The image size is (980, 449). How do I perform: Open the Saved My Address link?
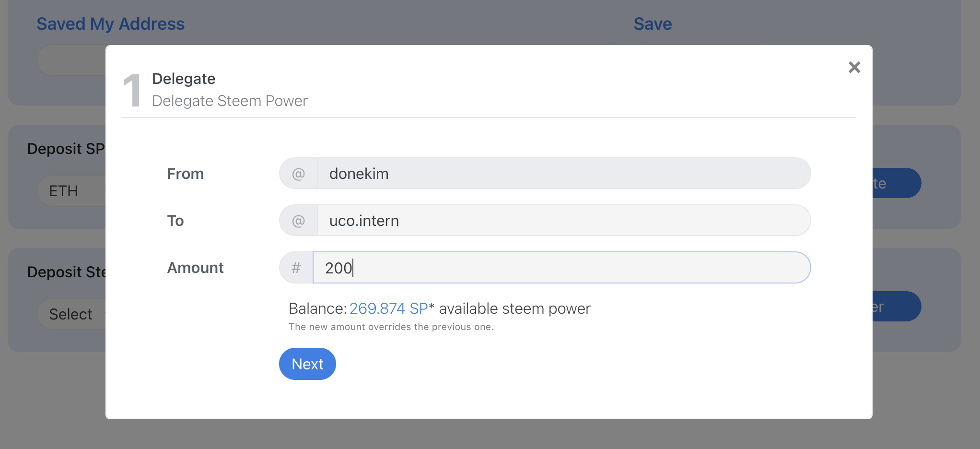tap(110, 24)
